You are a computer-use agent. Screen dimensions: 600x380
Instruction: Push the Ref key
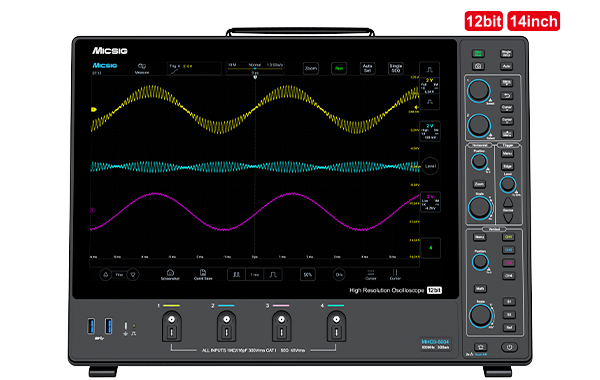coord(509,328)
